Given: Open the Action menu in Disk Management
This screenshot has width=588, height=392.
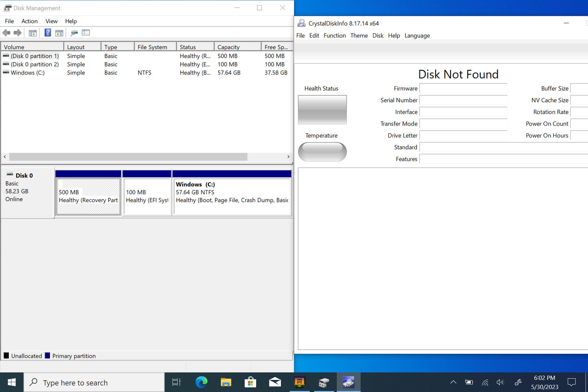Looking at the screenshot, I should click(x=29, y=21).
